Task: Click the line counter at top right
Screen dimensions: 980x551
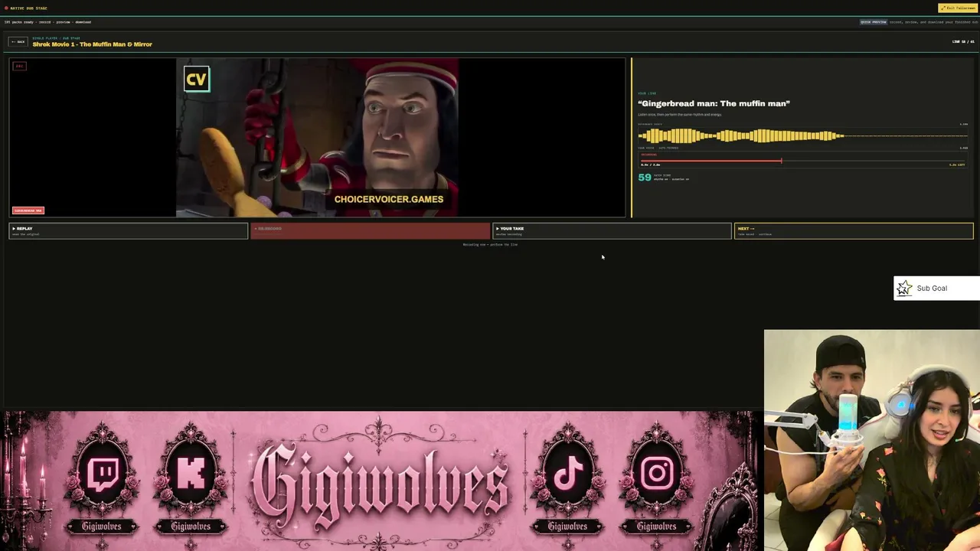Action: tap(963, 41)
